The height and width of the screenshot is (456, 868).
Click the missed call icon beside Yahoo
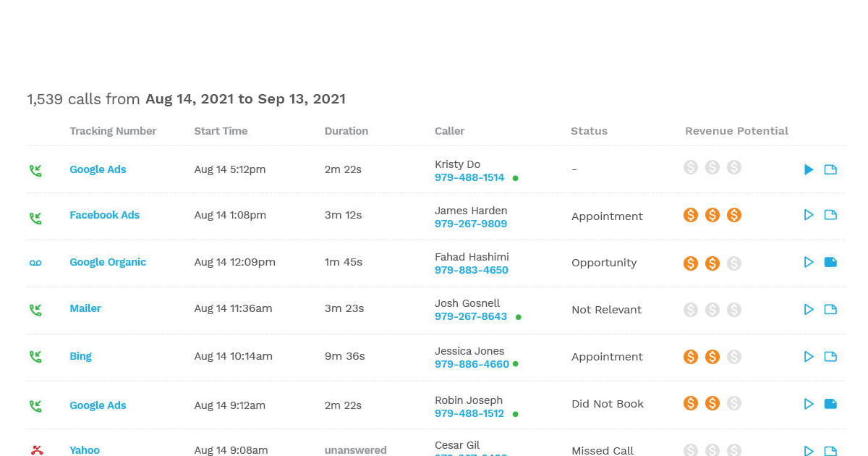[x=37, y=450]
